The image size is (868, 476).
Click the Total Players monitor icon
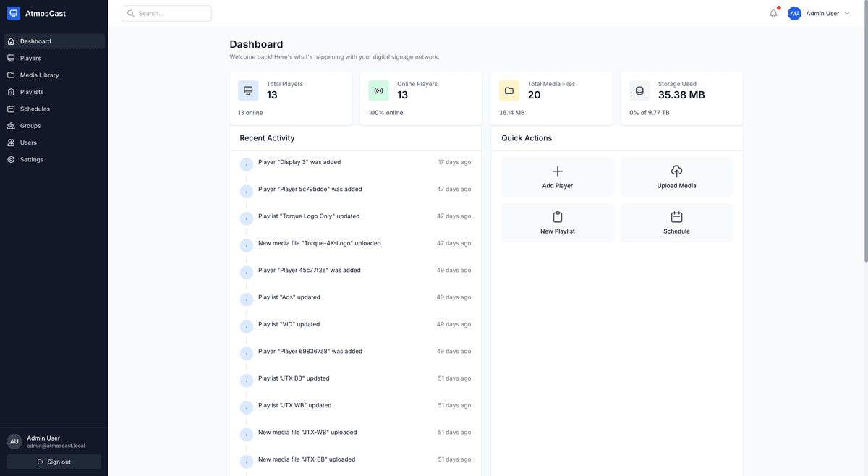pyautogui.click(x=248, y=90)
